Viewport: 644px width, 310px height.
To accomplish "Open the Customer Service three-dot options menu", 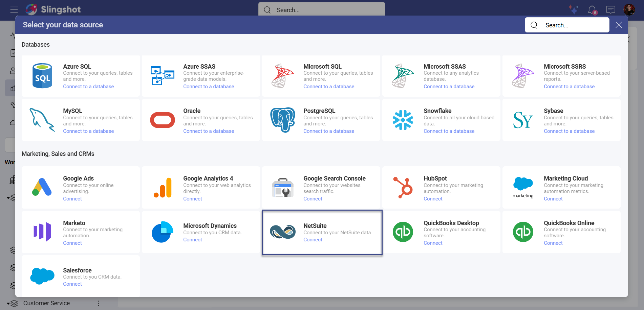I will click(98, 303).
